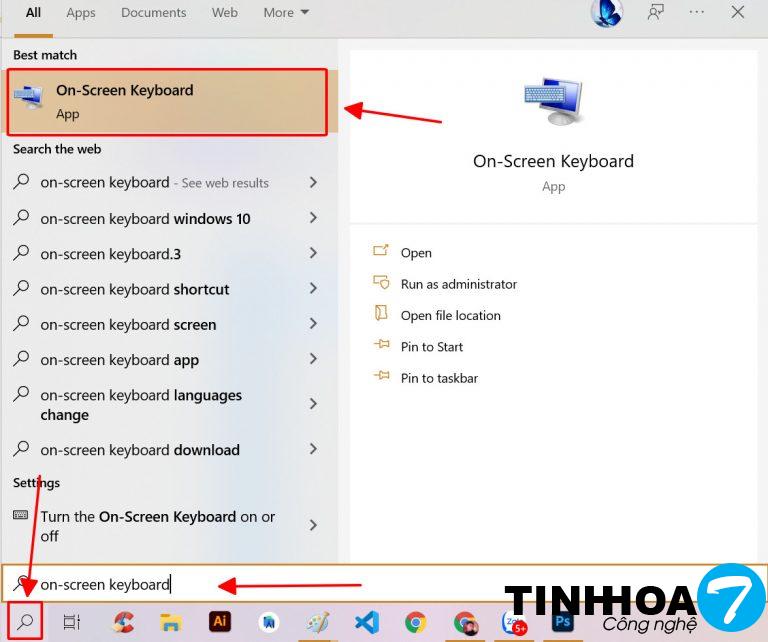The width and height of the screenshot is (768, 642).
Task: Expand 'Turn the On-Screen Keyboard on or off' arrow
Action: pyautogui.click(x=313, y=526)
